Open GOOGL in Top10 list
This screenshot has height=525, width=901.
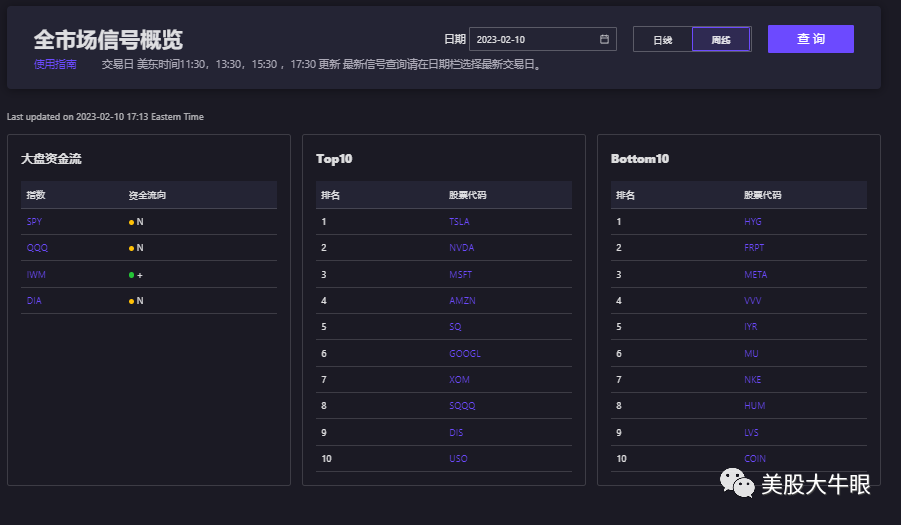465,354
